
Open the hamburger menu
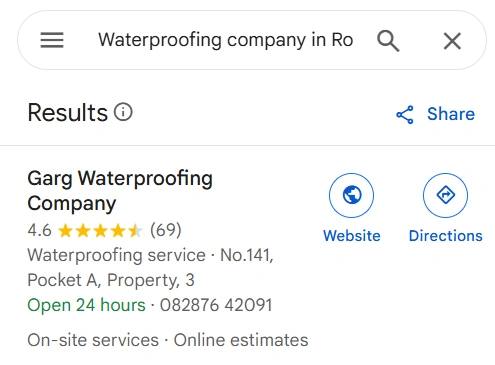pyautogui.click(x=52, y=40)
